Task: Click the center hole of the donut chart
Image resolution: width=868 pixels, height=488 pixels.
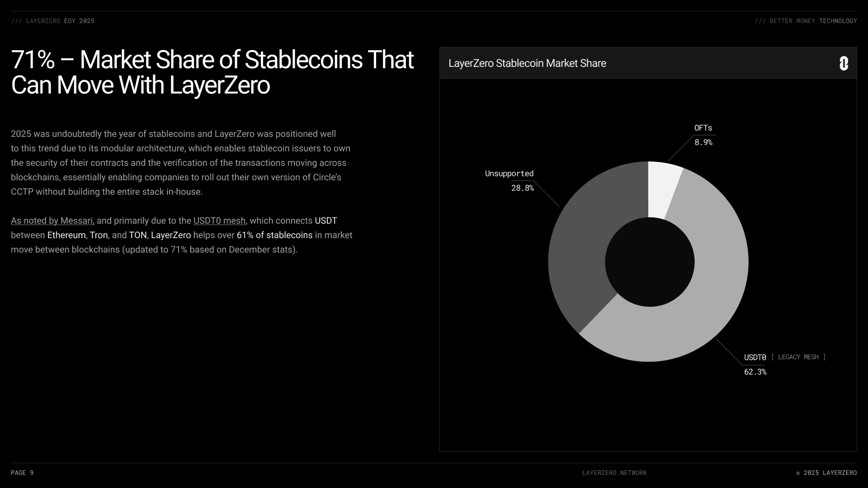Action: 650,262
